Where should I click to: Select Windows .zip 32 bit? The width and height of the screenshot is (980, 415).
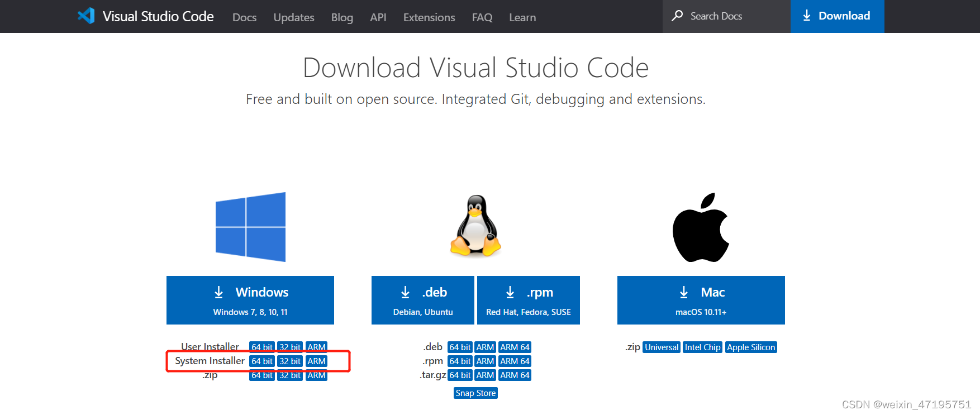point(290,375)
